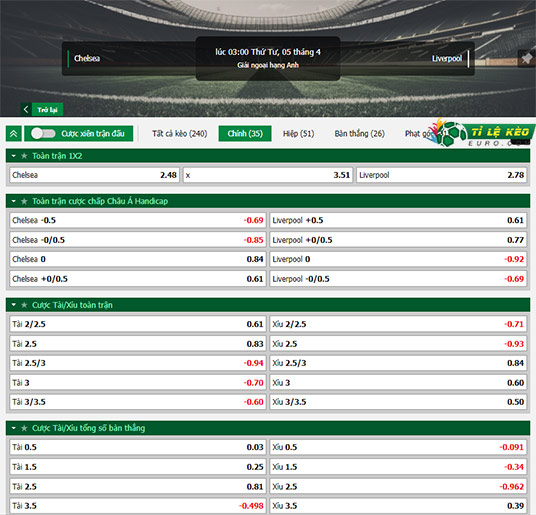Click the back arrow next to Trở lại
This screenshot has width=536, height=515.
(26, 109)
